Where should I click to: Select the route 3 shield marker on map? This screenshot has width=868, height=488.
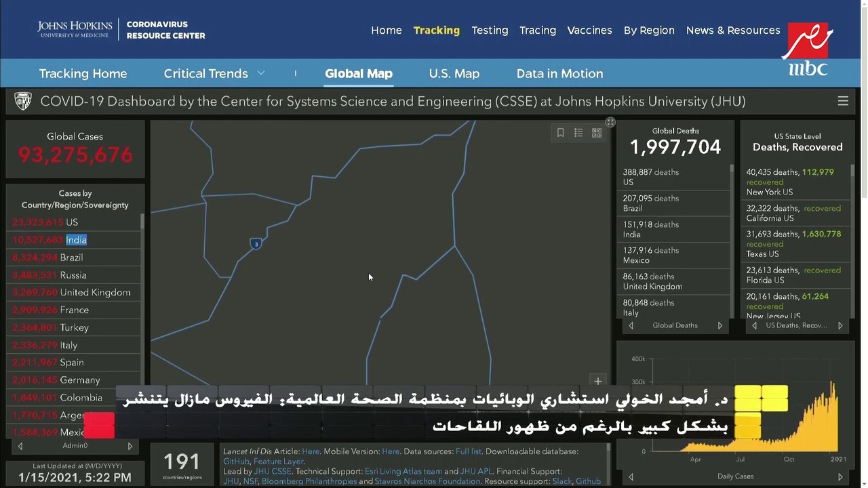click(256, 243)
